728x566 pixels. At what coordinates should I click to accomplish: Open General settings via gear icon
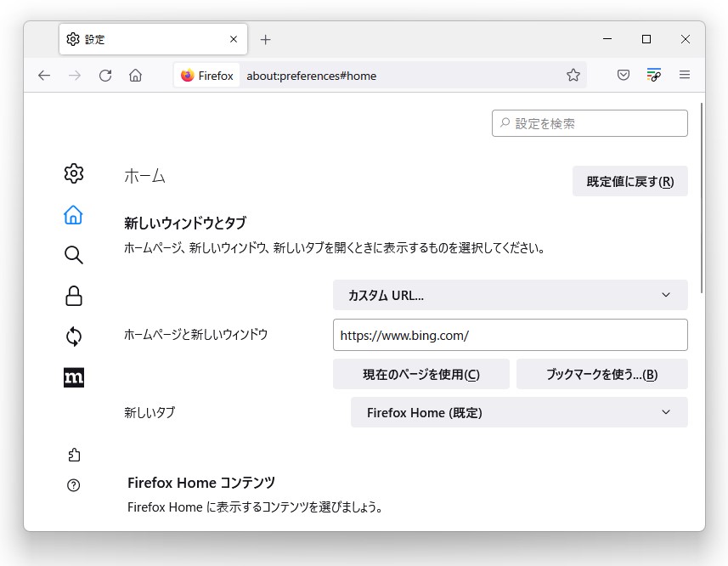pos(74,173)
